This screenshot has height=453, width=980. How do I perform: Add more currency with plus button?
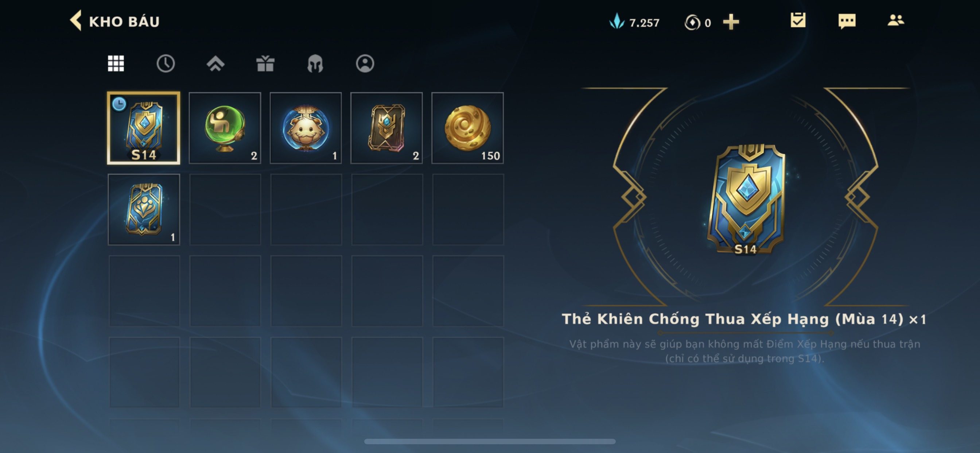(x=731, y=22)
